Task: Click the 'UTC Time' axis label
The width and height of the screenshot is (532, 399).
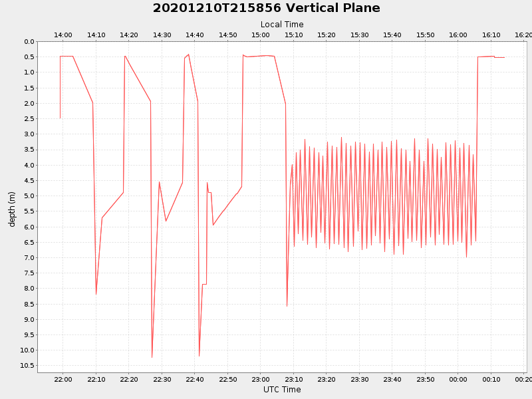Action: [282, 390]
